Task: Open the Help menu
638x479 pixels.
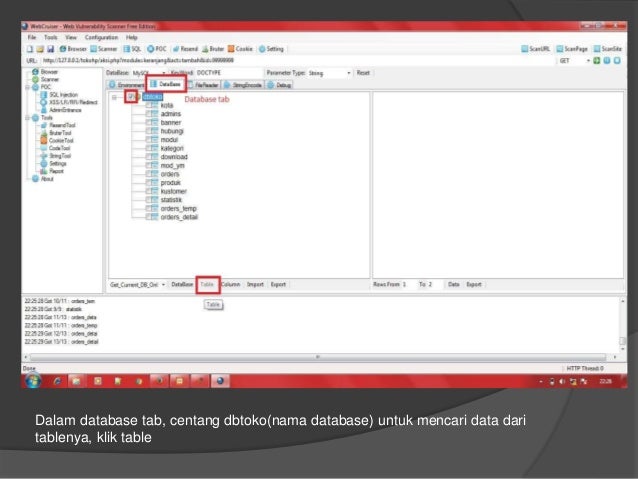Action: pyautogui.click(x=131, y=37)
